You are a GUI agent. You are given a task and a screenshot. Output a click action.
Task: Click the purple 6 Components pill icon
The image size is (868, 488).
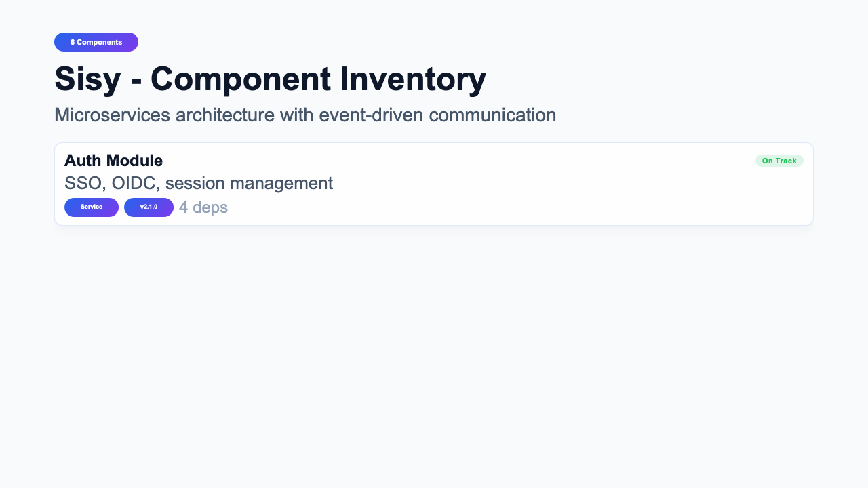click(96, 42)
